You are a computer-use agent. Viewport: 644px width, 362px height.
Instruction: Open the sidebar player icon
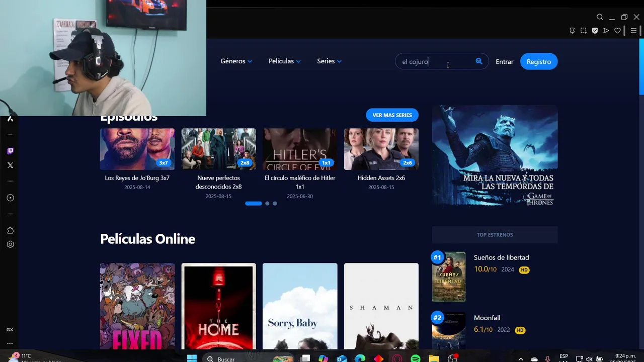coord(10,198)
